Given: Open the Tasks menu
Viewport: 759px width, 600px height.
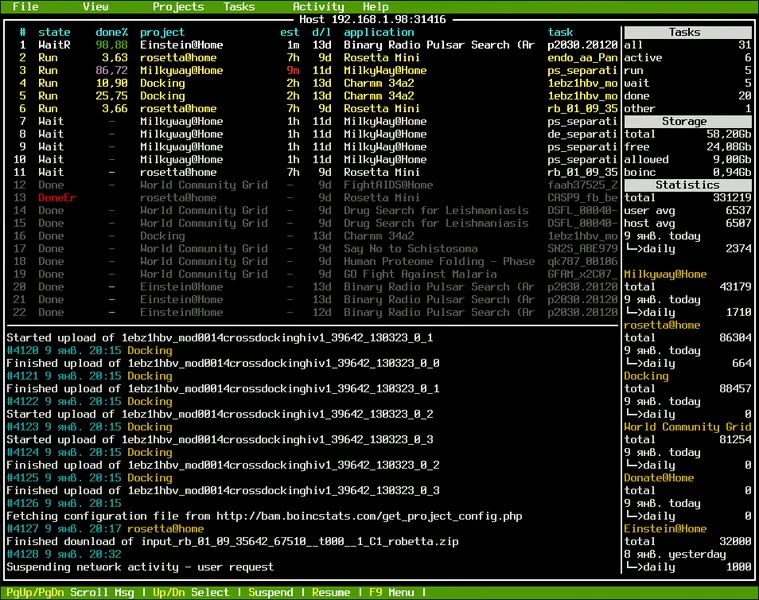Looking at the screenshot, I should 239,6.
